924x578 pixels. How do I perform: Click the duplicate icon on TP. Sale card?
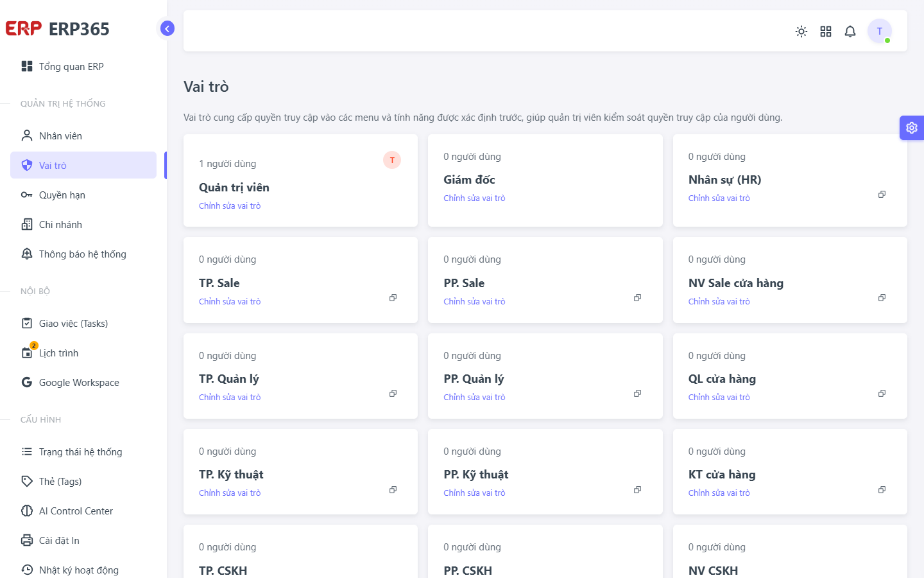(x=393, y=298)
